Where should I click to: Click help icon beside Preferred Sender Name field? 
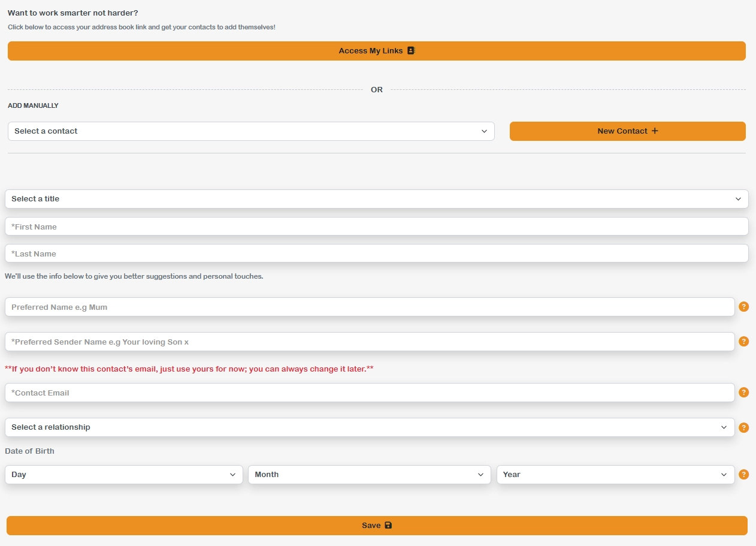click(x=743, y=342)
